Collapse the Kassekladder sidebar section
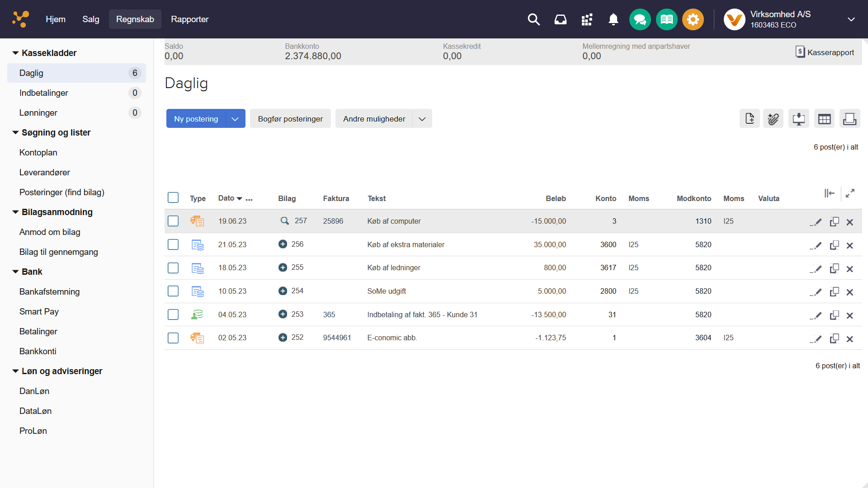The image size is (868, 488). coord(15,53)
